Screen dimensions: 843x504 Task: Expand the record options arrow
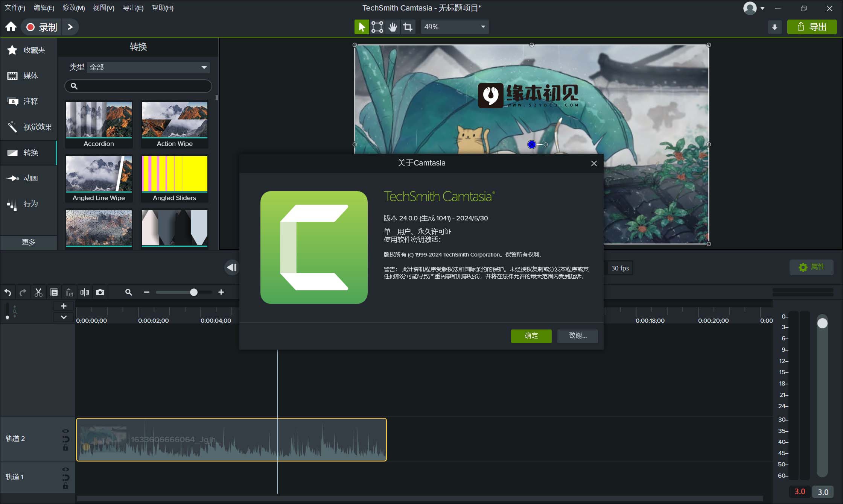click(x=70, y=27)
